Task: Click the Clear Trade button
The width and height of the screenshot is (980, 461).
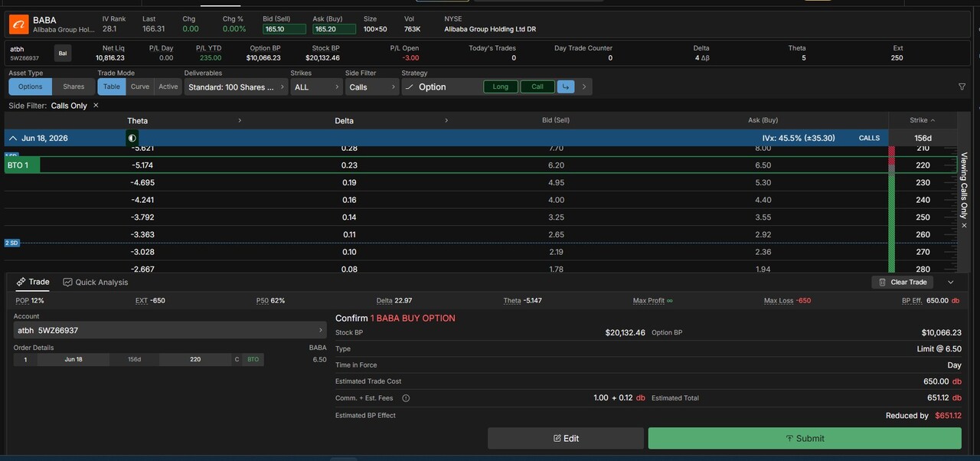Action: tap(902, 282)
